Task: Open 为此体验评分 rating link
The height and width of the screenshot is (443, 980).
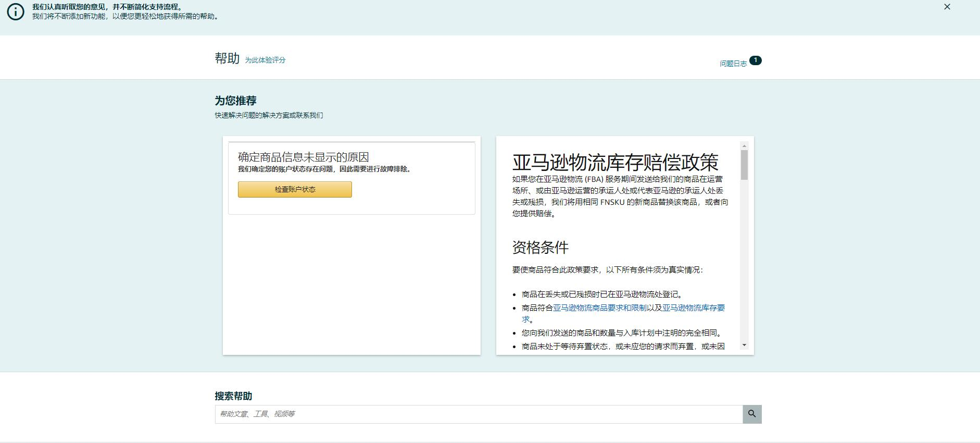Action: pyautogui.click(x=265, y=60)
